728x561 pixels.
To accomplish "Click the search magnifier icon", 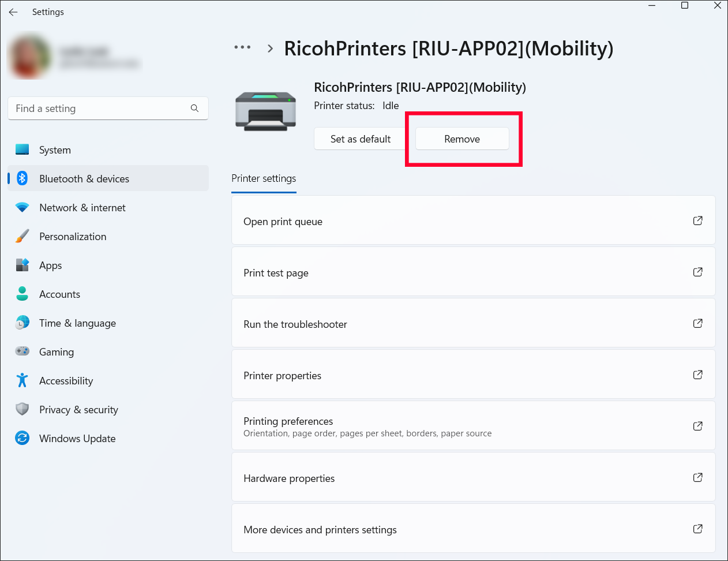I will 194,109.
